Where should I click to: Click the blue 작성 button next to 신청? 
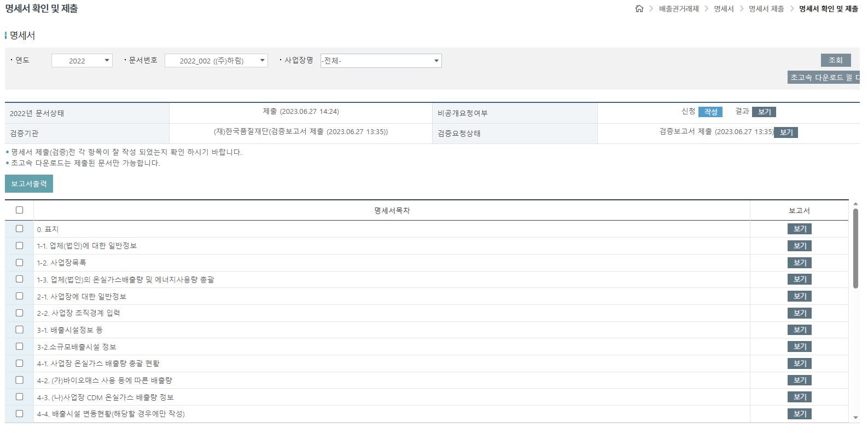pyautogui.click(x=710, y=112)
